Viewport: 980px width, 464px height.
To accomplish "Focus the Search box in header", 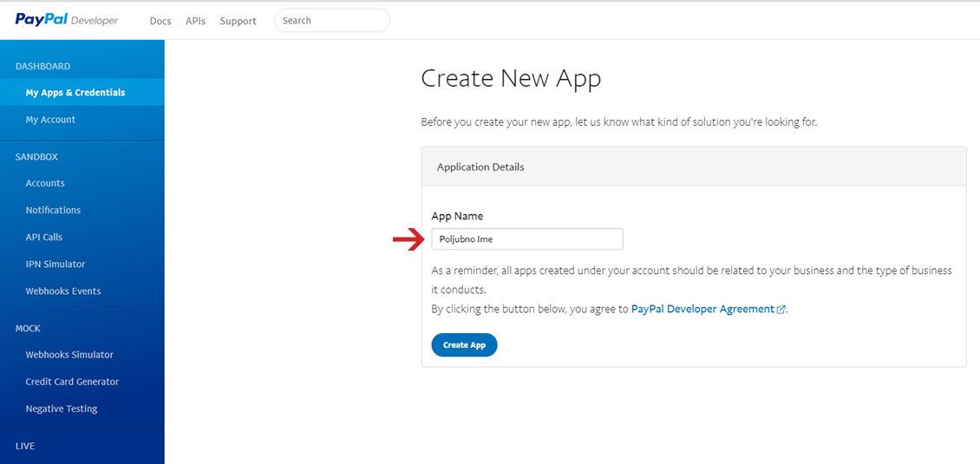I will (332, 20).
